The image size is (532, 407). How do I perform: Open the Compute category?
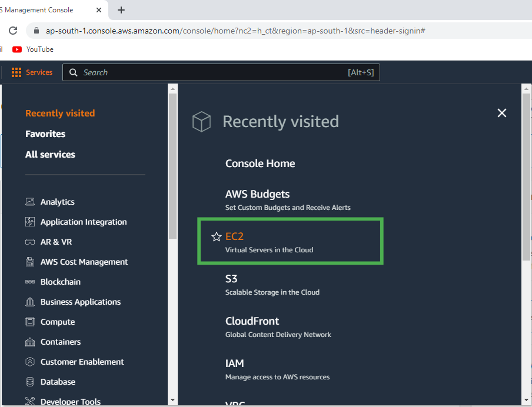[x=58, y=322]
